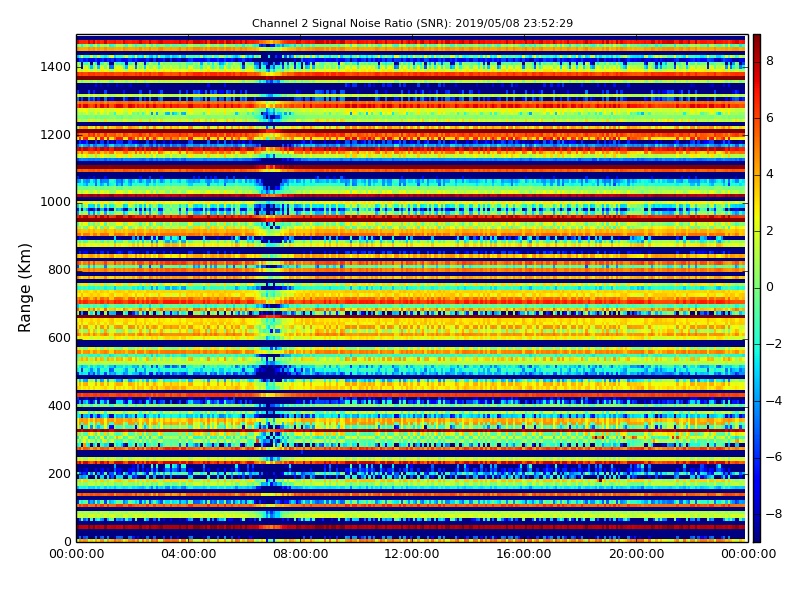Click the colorbar label 0
The width and height of the screenshot is (800, 600).
[770, 287]
